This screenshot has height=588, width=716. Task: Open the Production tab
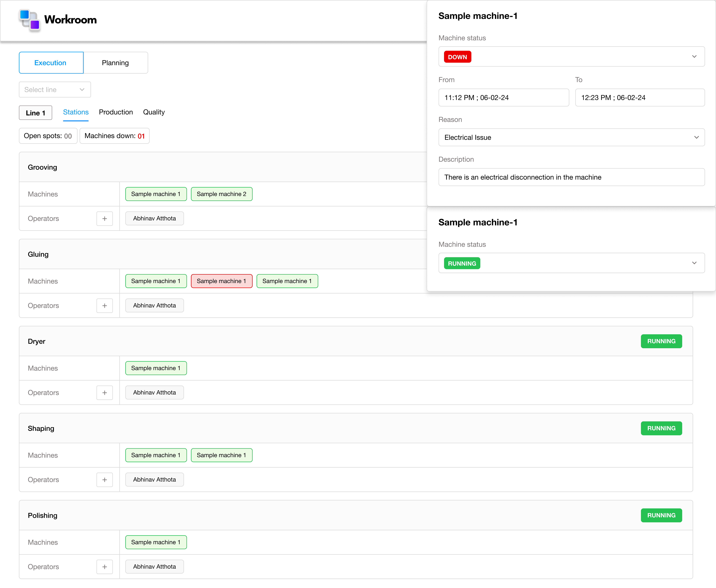pos(116,112)
